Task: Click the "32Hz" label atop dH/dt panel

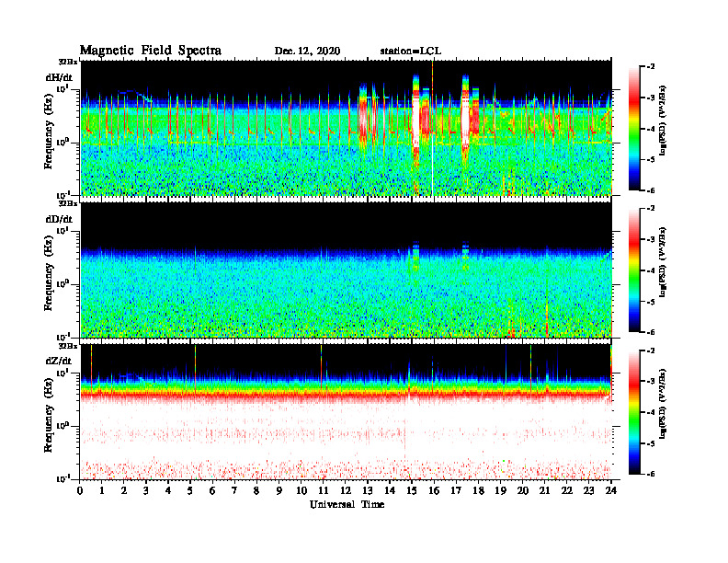Action: (68, 62)
